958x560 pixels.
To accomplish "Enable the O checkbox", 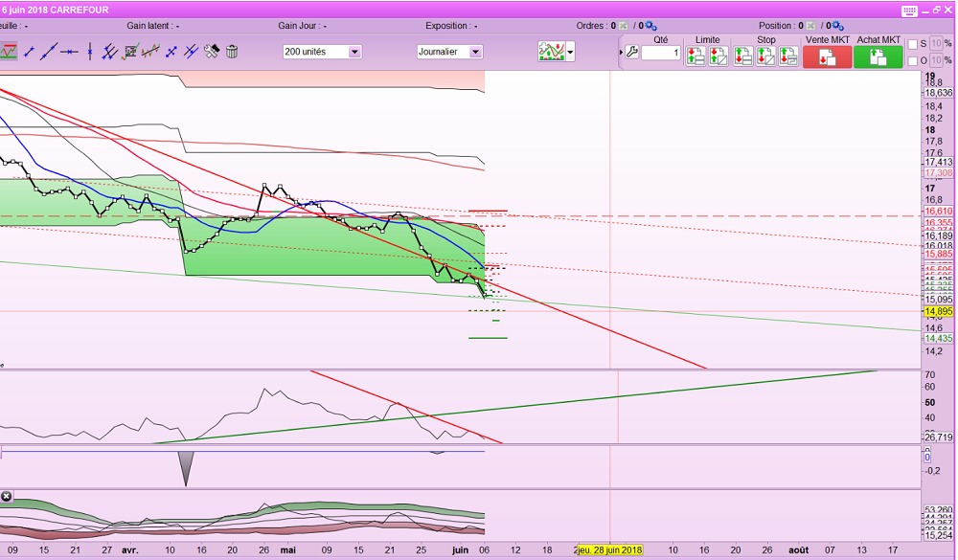I will (x=912, y=61).
